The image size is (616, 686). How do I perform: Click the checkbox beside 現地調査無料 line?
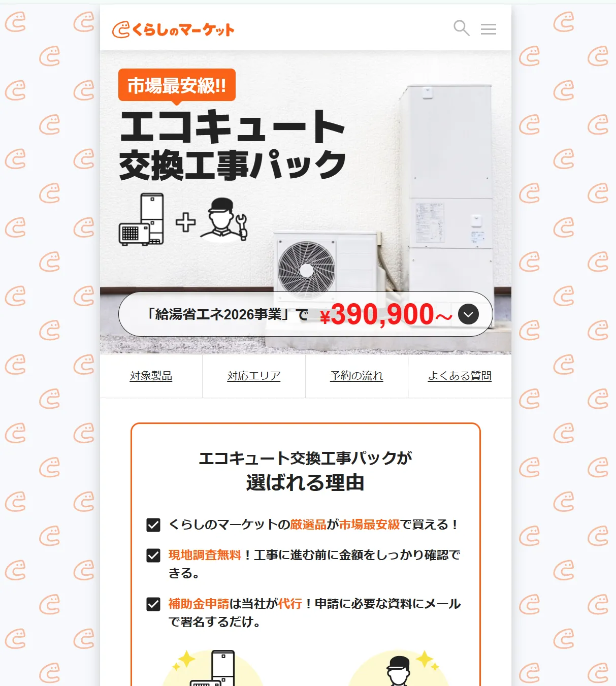pyautogui.click(x=153, y=556)
